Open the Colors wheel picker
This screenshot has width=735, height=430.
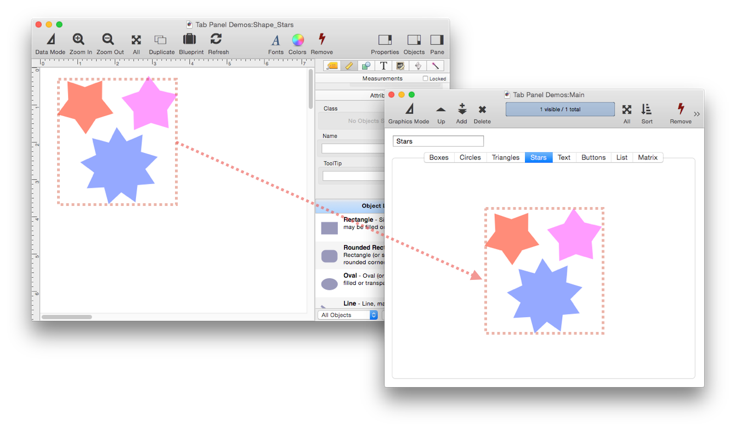coord(298,40)
